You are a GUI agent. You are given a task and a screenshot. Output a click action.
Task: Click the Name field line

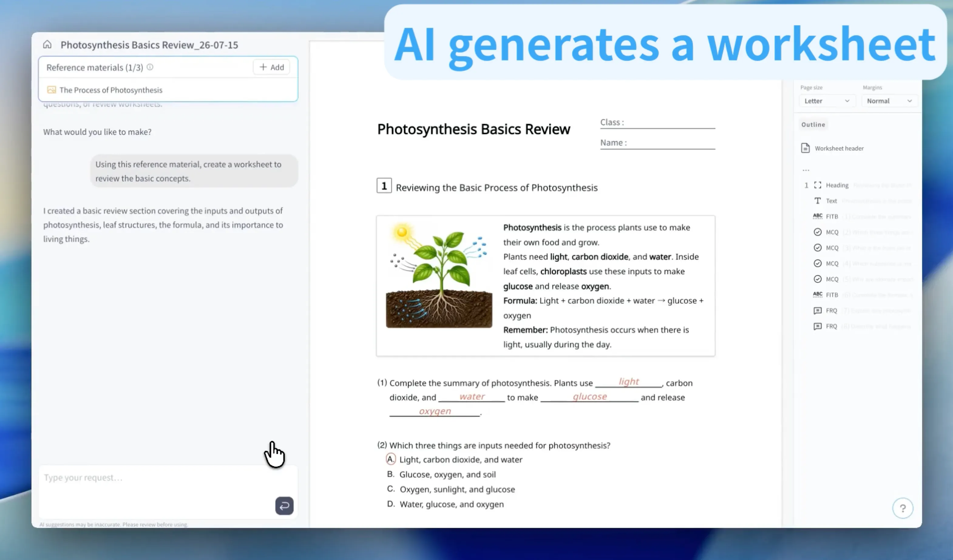pos(657,143)
